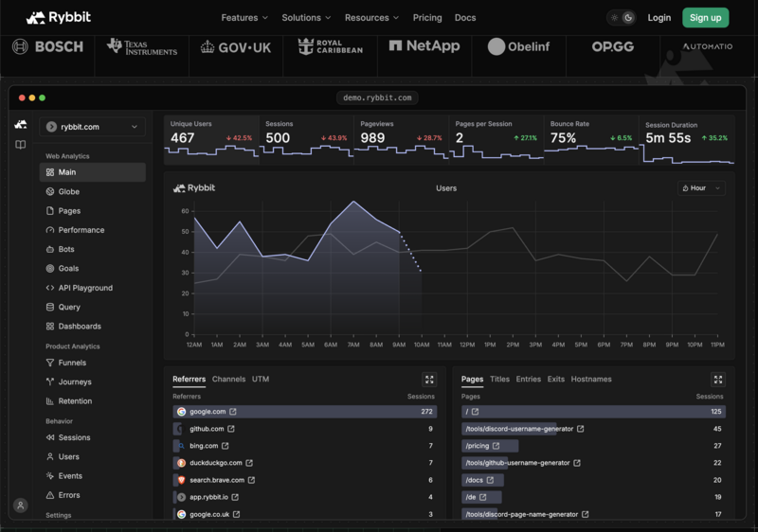Image resolution: width=758 pixels, height=532 pixels.
Task: Click the /tools/discord-username-generator page row
Action: click(x=593, y=429)
